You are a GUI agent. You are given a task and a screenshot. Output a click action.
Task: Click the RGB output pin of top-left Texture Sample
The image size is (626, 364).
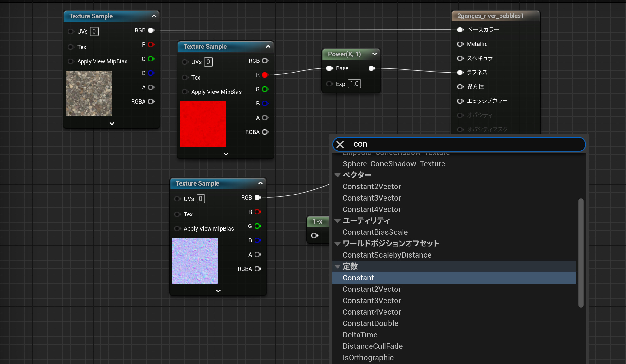151,30
